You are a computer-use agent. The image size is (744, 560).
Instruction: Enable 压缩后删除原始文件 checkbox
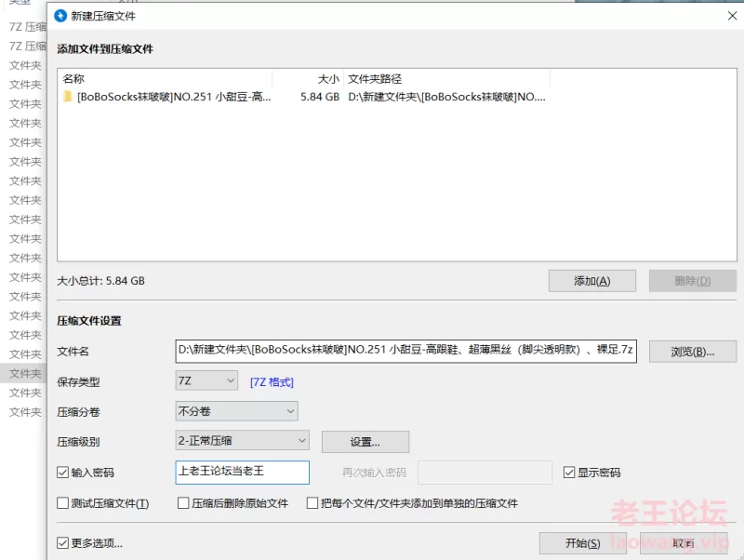point(183,503)
